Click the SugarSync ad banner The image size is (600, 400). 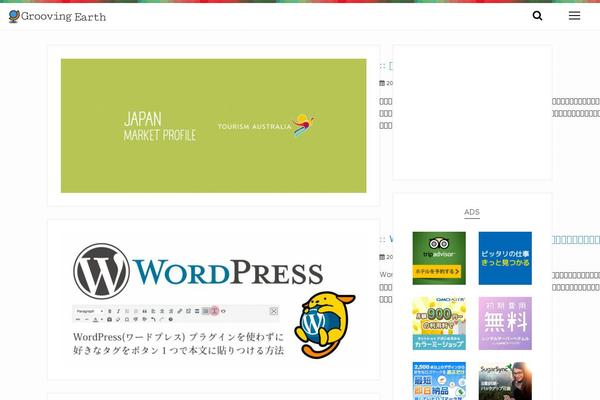pos(505,381)
